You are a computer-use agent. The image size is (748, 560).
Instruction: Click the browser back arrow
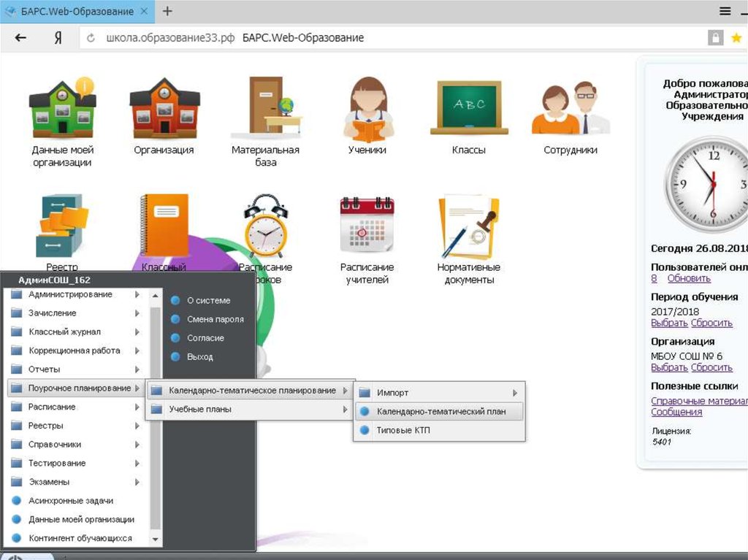pyautogui.click(x=20, y=38)
